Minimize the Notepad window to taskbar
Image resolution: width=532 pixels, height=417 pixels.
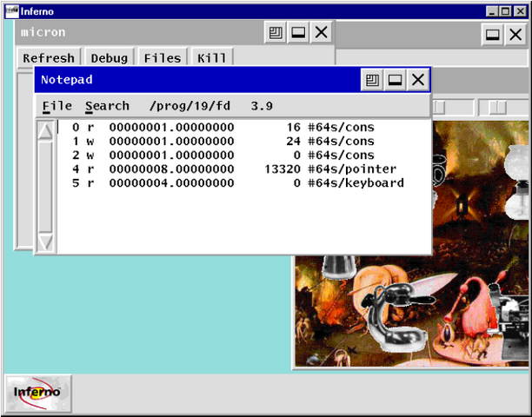(x=395, y=80)
